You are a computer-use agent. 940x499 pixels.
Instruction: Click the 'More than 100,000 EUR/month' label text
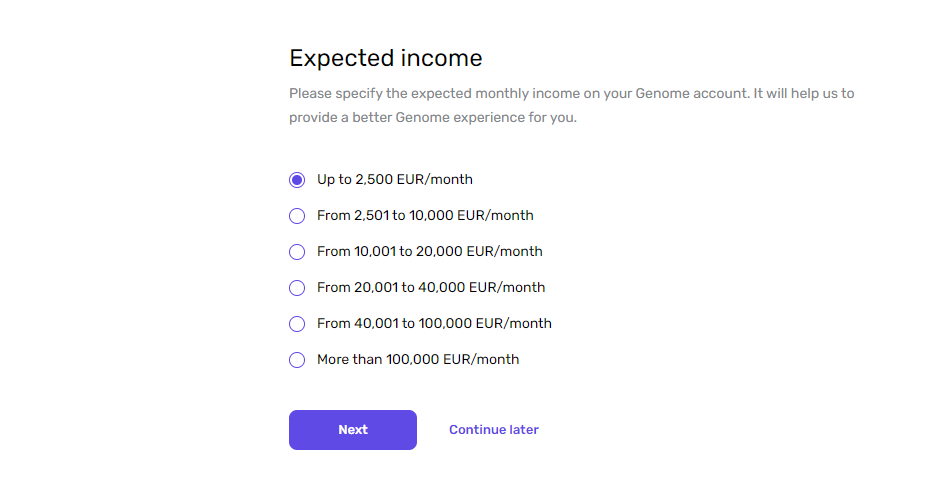418,359
